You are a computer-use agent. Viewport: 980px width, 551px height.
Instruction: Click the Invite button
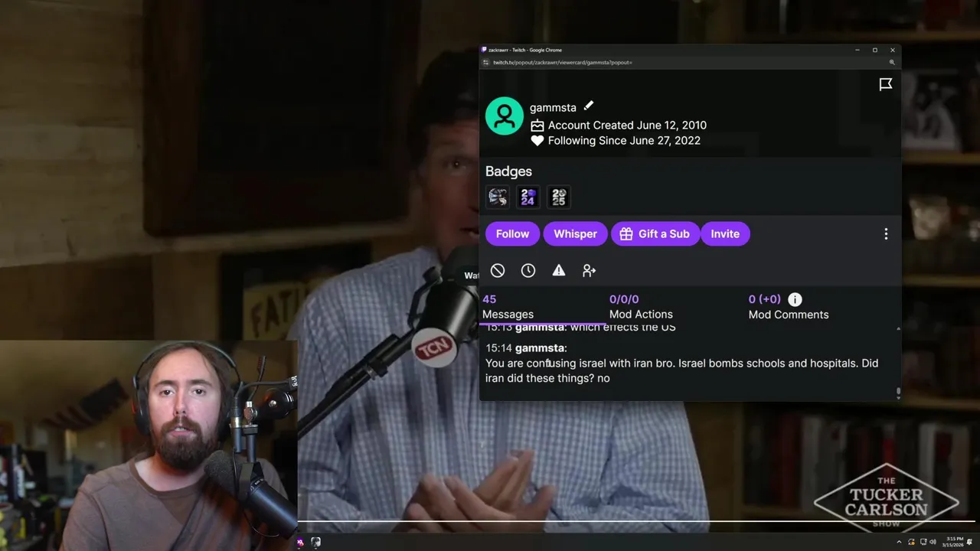click(x=725, y=234)
